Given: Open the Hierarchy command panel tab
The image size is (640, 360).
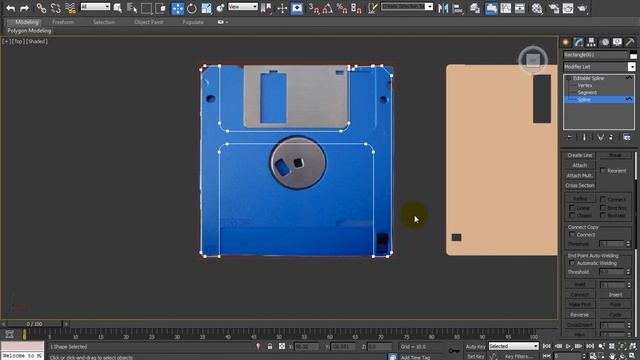Looking at the screenshot, I should (x=591, y=42).
